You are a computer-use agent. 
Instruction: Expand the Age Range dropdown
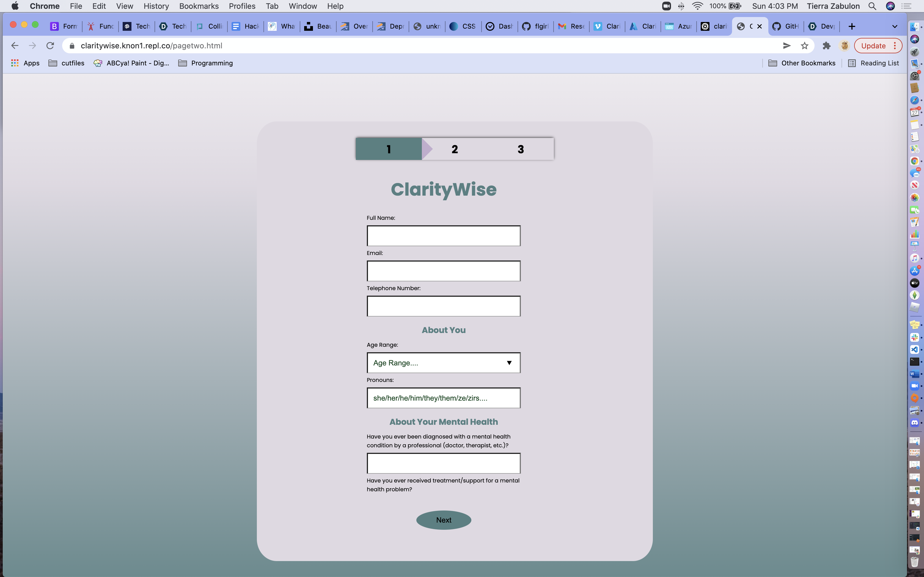pos(443,362)
